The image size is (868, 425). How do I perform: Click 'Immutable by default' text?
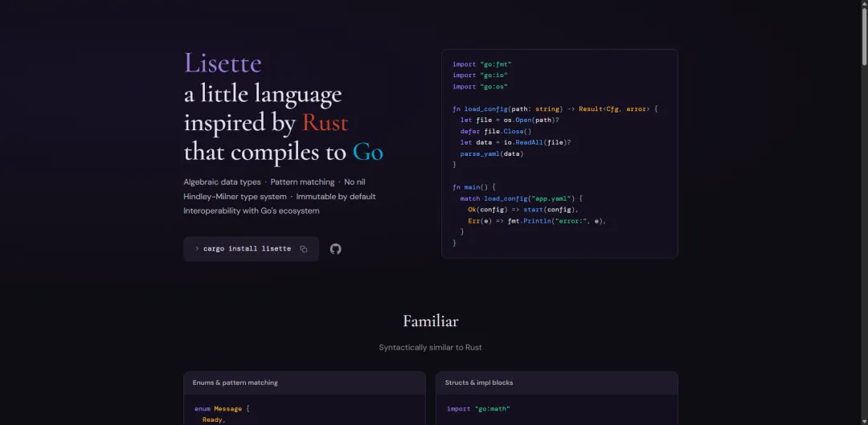tap(335, 197)
